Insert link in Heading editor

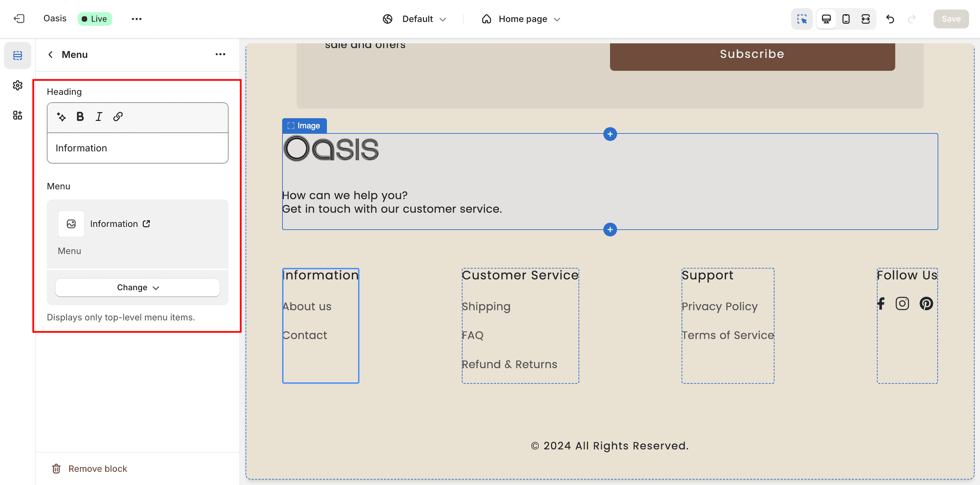tap(118, 117)
